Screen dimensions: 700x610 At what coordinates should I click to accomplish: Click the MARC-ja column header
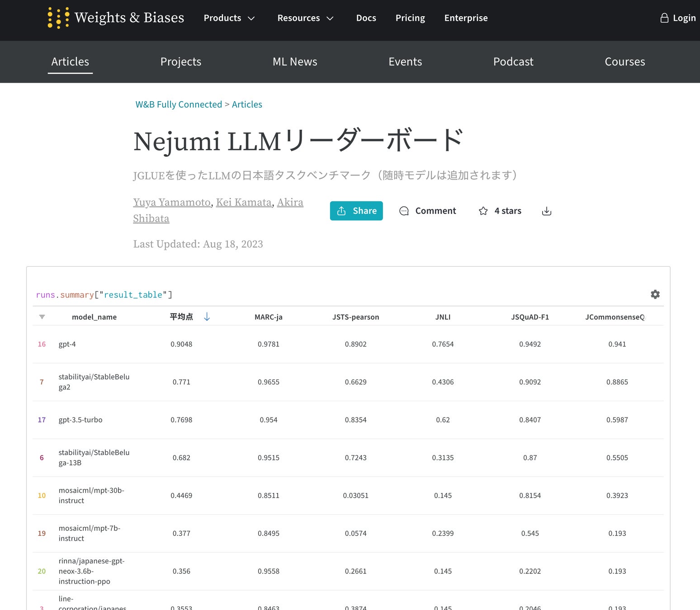pyautogui.click(x=269, y=317)
